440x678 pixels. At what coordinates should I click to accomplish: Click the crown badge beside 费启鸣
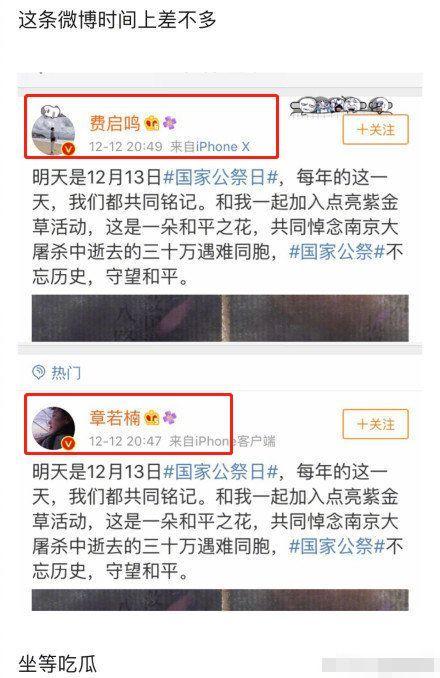tap(152, 124)
